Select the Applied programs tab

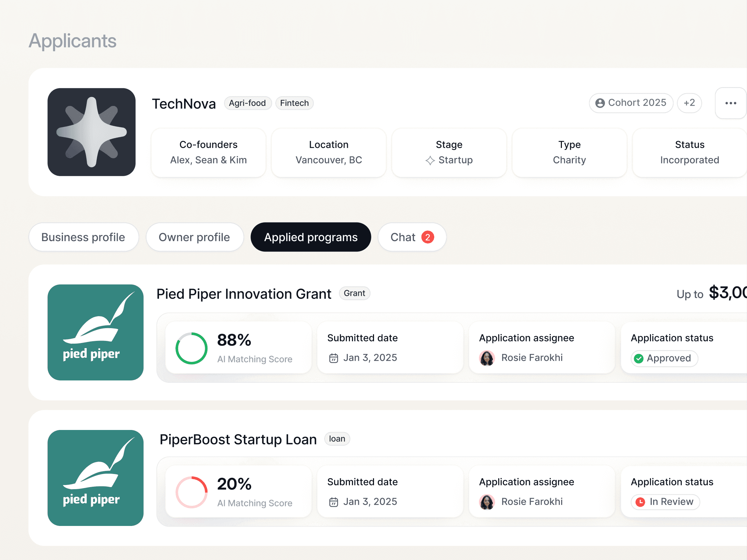coord(311,237)
